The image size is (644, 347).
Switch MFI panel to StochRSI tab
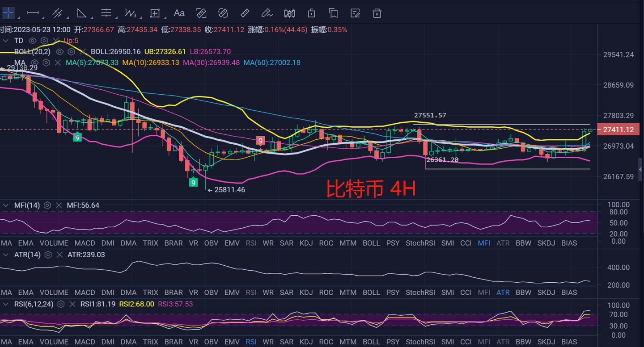420,243
